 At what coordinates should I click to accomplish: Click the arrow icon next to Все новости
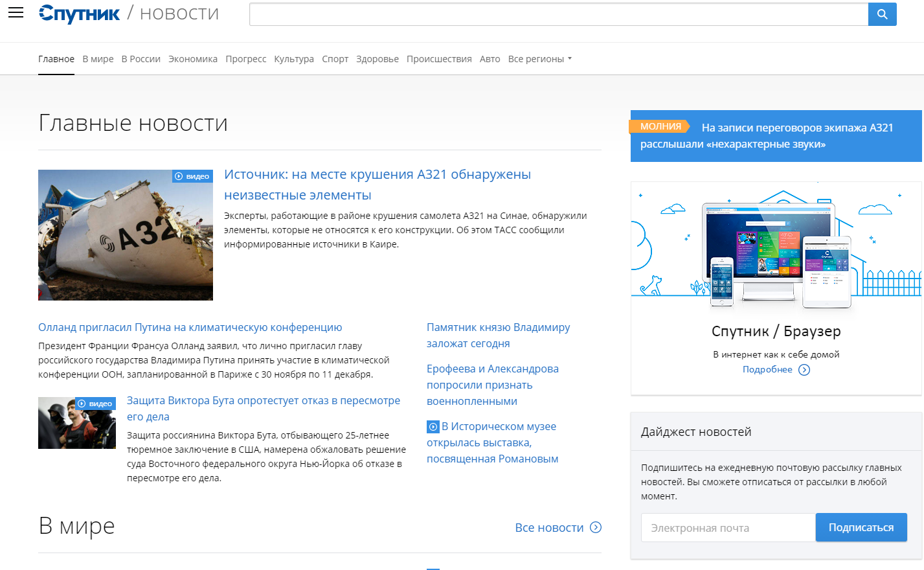594,527
